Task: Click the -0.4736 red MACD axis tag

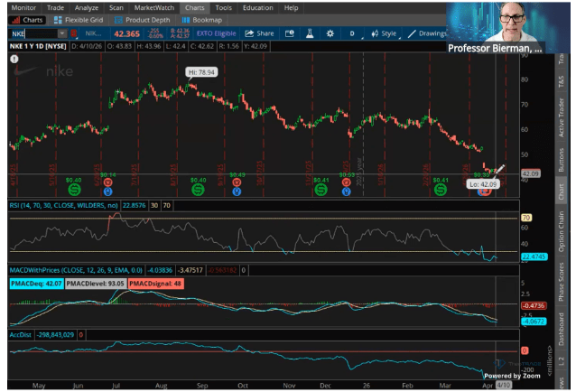Action: 534,305
